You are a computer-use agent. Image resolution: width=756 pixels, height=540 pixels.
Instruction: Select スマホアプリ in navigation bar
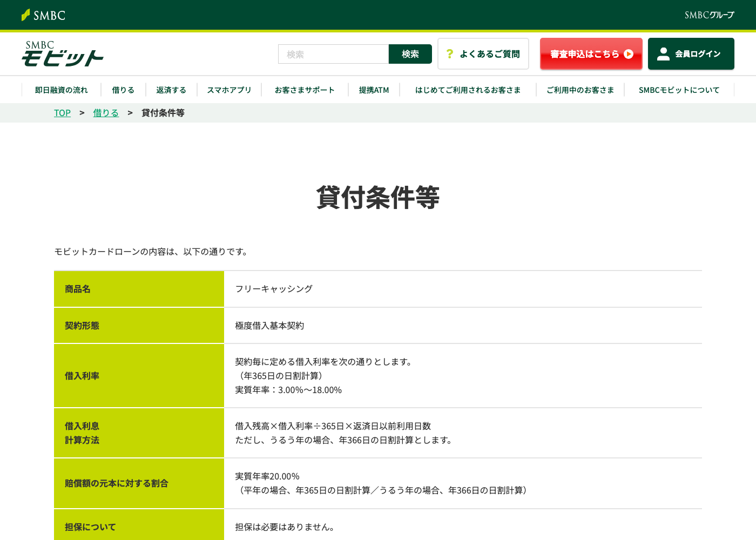coord(230,90)
